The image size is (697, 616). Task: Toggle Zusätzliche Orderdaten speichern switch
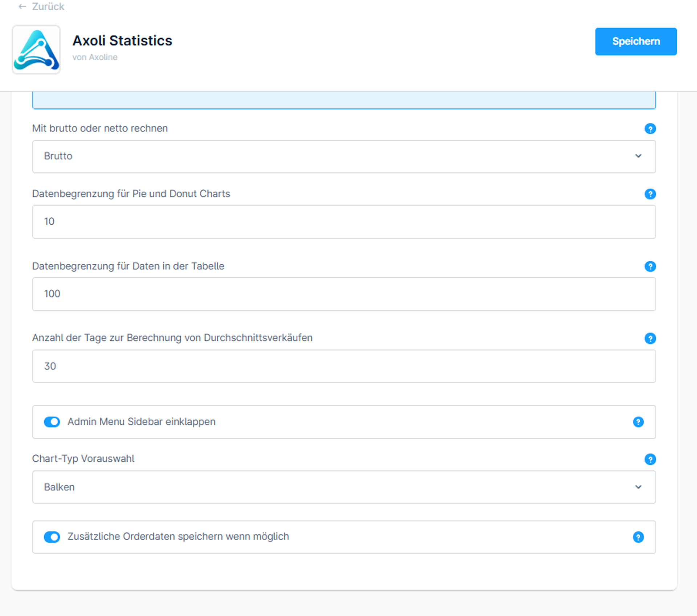[x=52, y=537]
